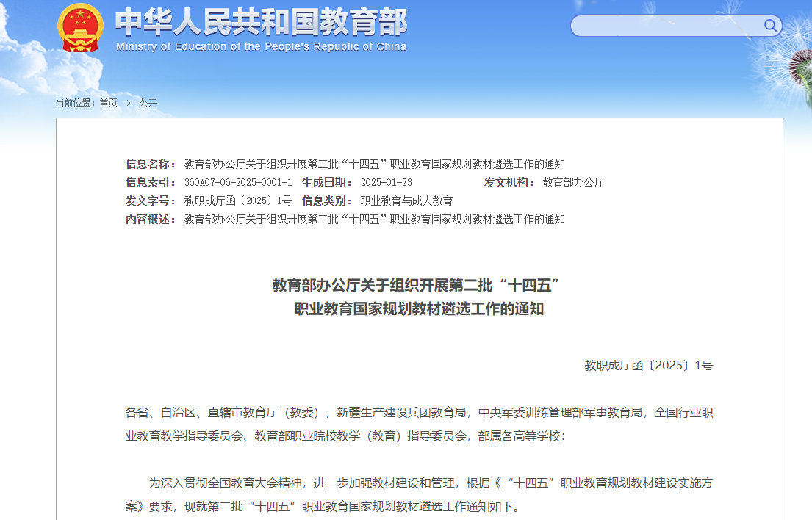Screen dimensions: 812x520
Task: Click the 当前位置 breadcrumb label
Action: click(x=76, y=103)
